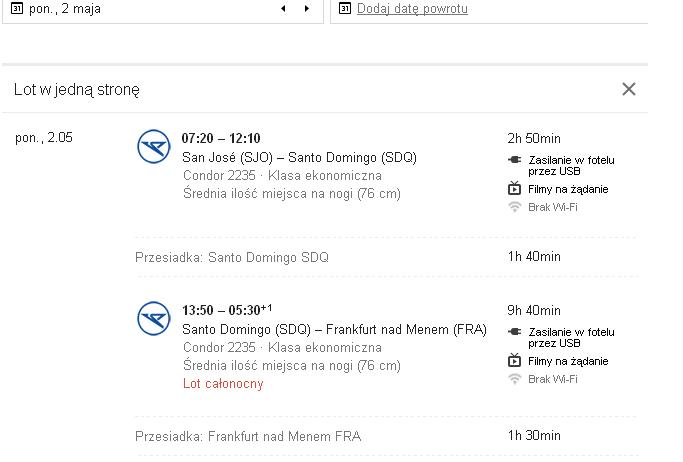Click the Przesiadka: Santo Domingo SDQ row
683x462 pixels.
coord(386,257)
